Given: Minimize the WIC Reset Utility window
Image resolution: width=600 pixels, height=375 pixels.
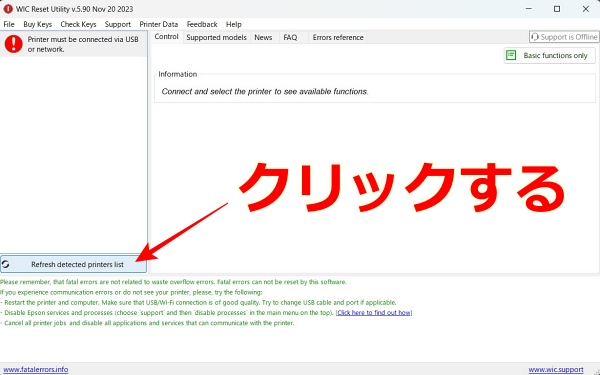Looking at the screenshot, I should [529, 9].
